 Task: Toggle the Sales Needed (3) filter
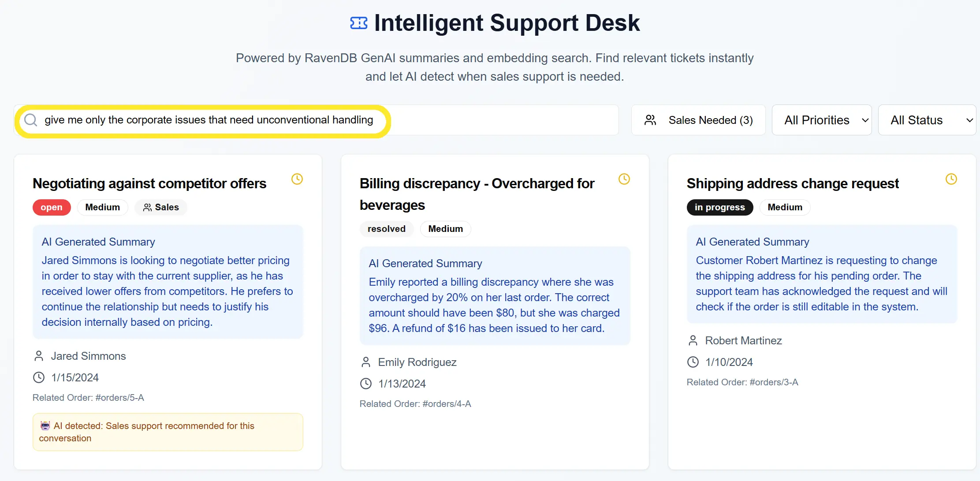pos(698,120)
